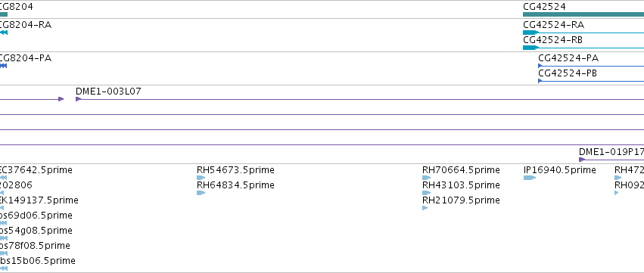Select the CG8204-PA protein arrow
This screenshot has width=644, height=273.
pos(3,66)
